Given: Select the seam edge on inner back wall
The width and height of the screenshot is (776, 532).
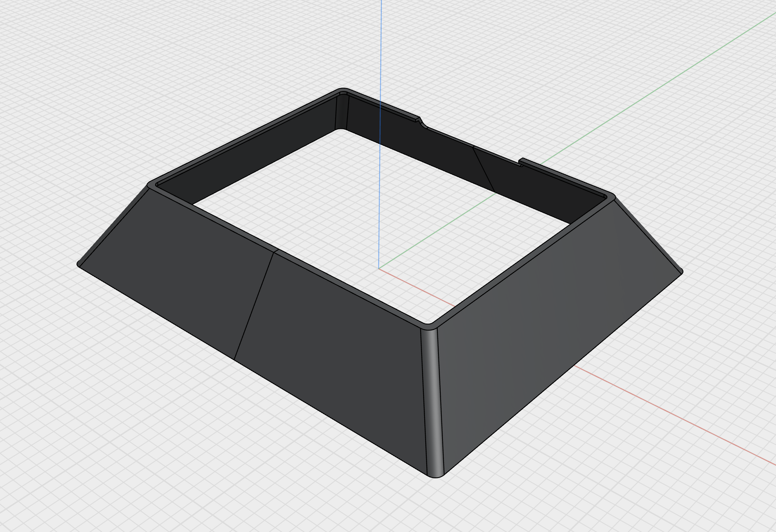Looking at the screenshot, I should (484, 169).
